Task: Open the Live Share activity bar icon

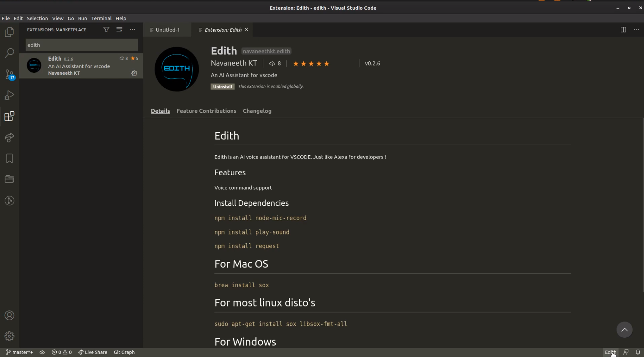Action: (x=10, y=137)
